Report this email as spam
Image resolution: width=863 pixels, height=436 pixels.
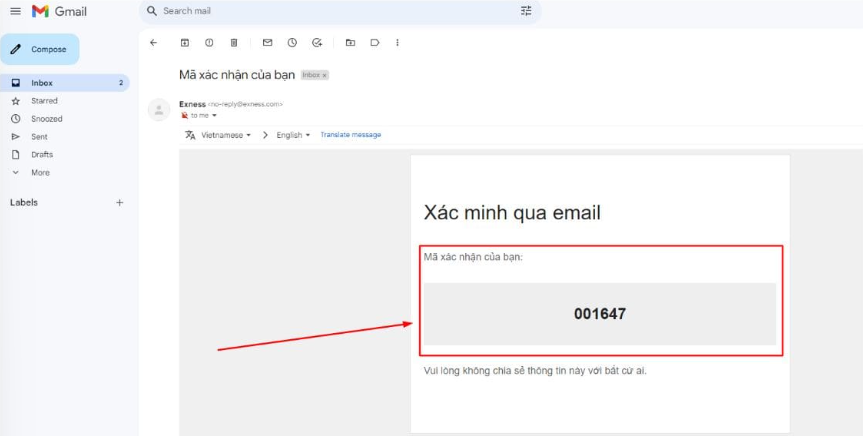click(x=209, y=43)
